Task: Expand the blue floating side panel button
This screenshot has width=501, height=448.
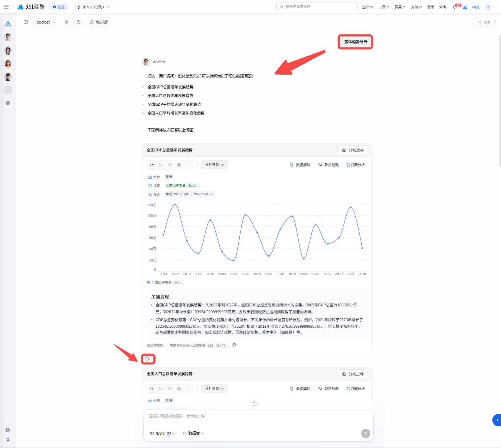Action: [x=497, y=420]
